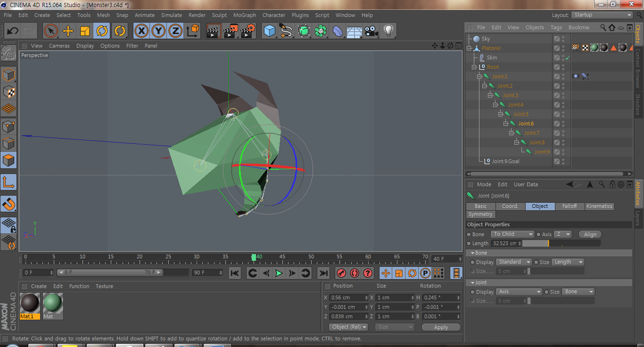Collapse the Joint.1 tree branch
The image size is (644, 347).
click(x=479, y=76)
